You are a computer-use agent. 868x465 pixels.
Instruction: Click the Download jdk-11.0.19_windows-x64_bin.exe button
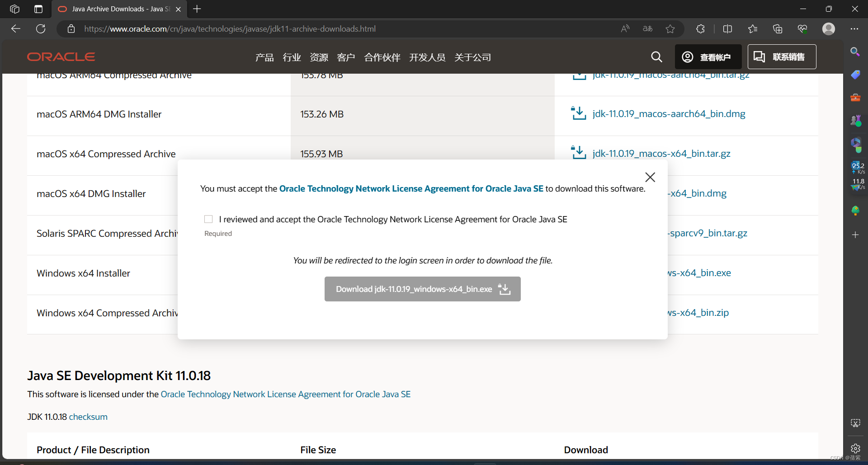point(423,289)
